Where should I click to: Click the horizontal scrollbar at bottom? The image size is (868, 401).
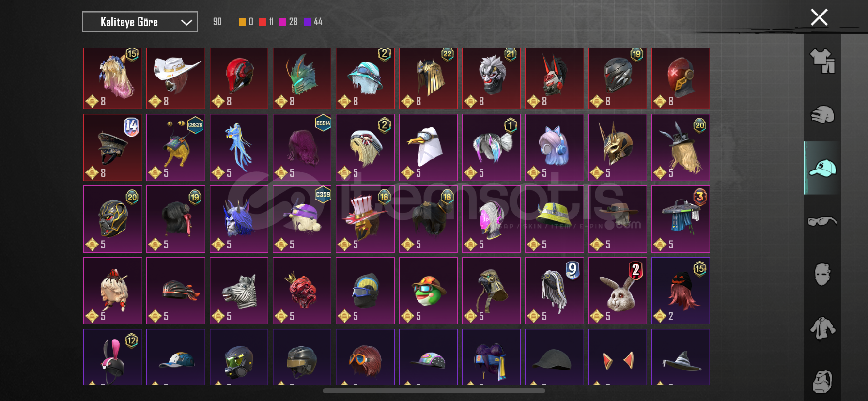pyautogui.click(x=434, y=391)
